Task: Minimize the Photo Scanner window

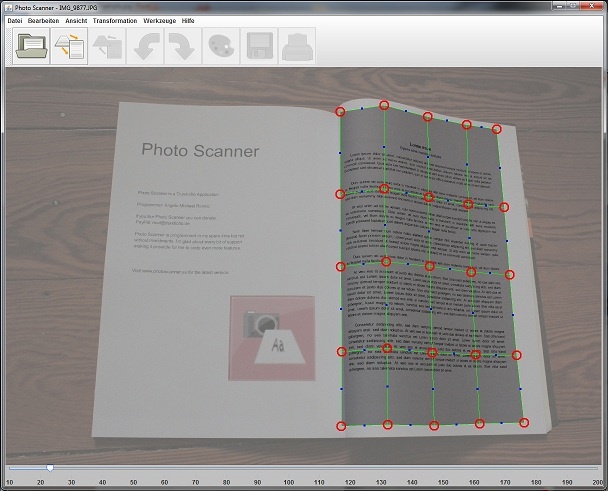Action: coord(559,5)
